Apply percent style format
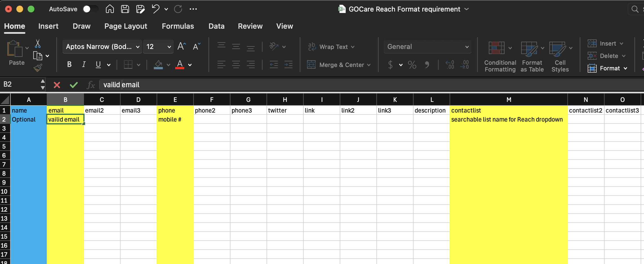644x264 pixels. pyautogui.click(x=412, y=65)
